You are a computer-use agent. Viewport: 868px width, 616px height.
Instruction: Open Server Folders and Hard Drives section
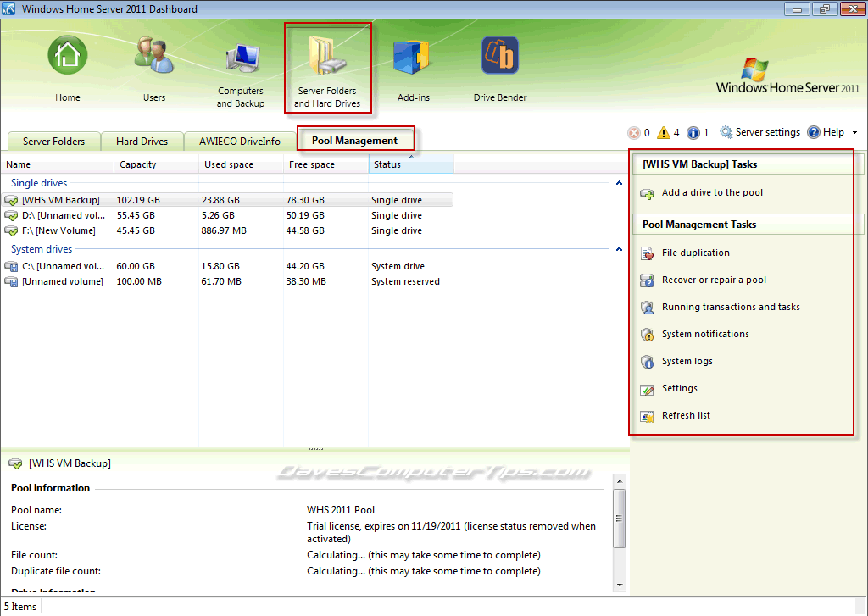[327, 69]
